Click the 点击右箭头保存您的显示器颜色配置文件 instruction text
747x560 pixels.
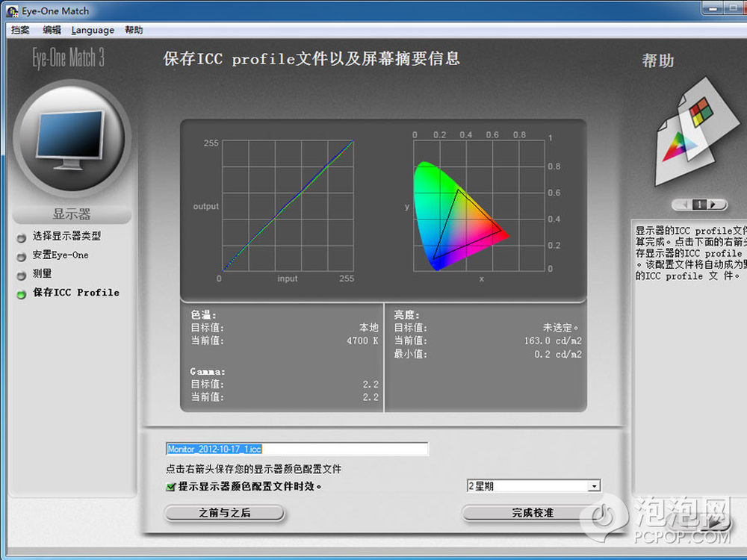(253, 469)
